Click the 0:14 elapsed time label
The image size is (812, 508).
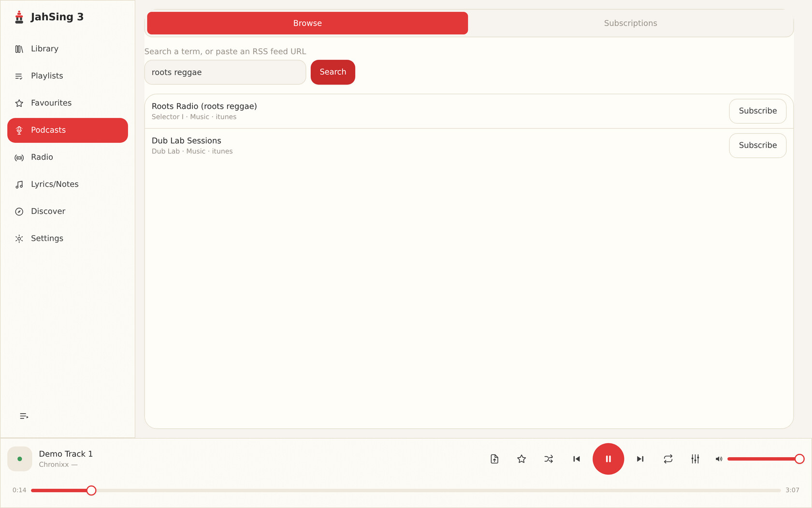19,490
